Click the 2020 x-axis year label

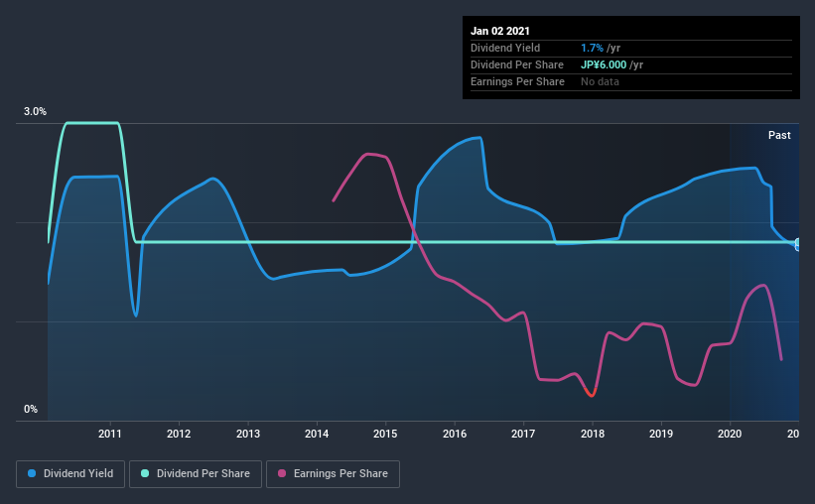click(730, 434)
